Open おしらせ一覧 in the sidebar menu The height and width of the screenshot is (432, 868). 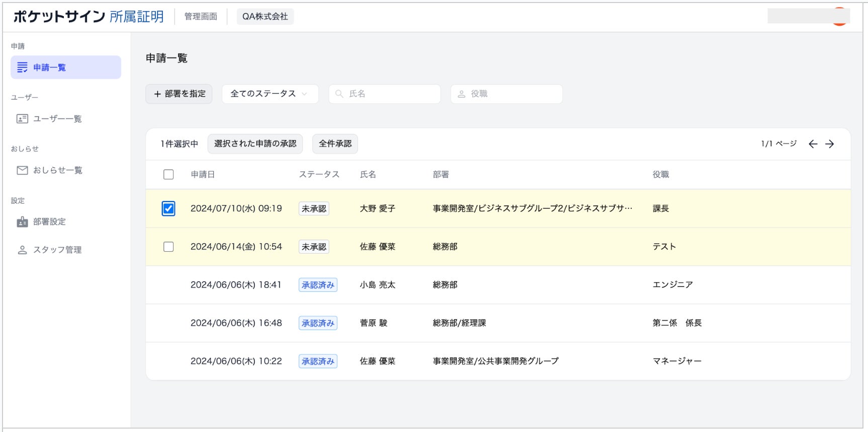[x=57, y=170]
